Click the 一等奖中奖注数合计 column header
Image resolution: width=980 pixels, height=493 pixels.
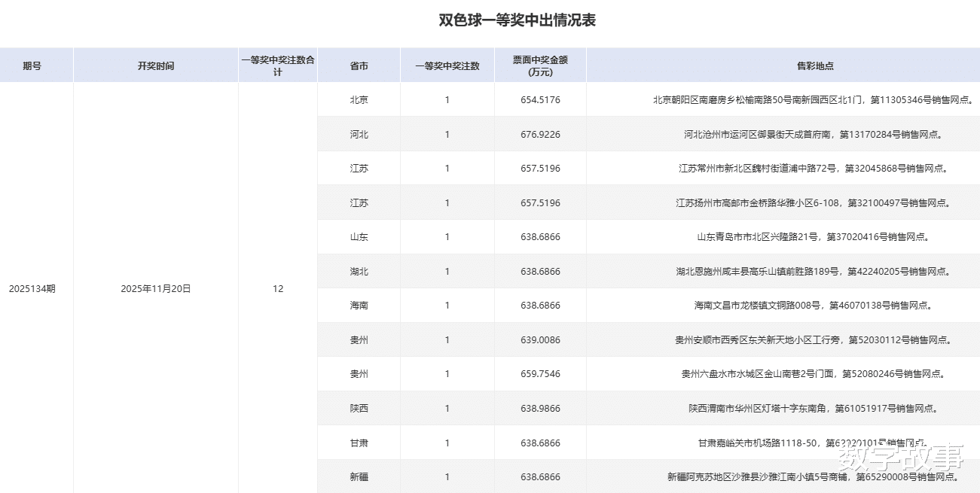point(278,65)
